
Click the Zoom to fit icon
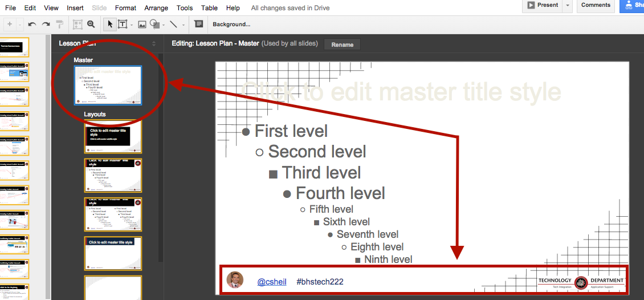coord(78,25)
